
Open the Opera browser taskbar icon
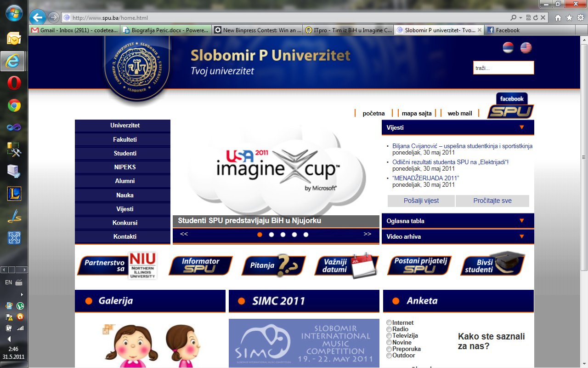pos(14,83)
